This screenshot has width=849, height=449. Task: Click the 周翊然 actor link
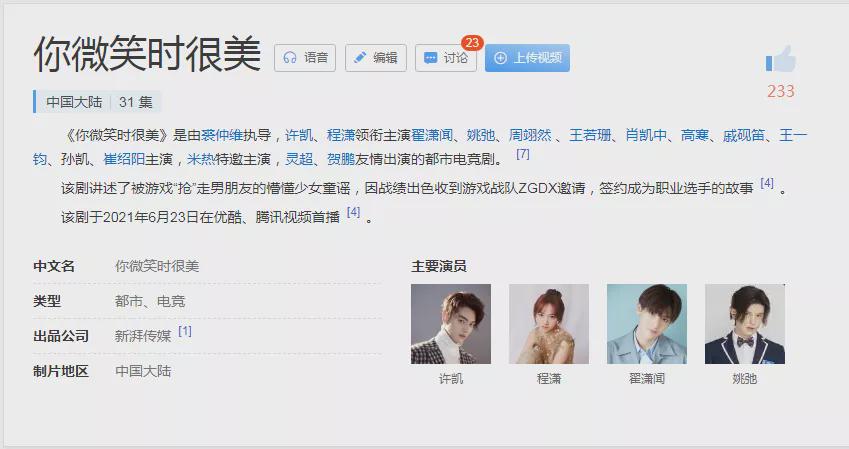(x=530, y=135)
